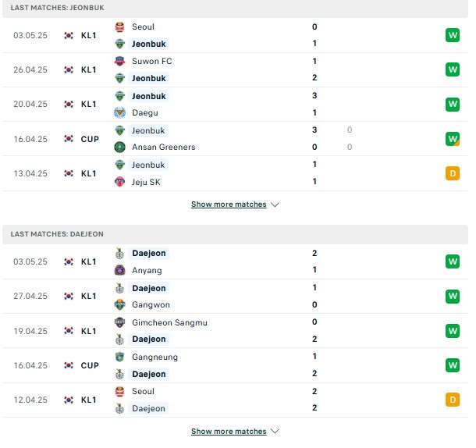Click the Daegu team crest icon
The width and height of the screenshot is (476, 448).
click(x=120, y=112)
